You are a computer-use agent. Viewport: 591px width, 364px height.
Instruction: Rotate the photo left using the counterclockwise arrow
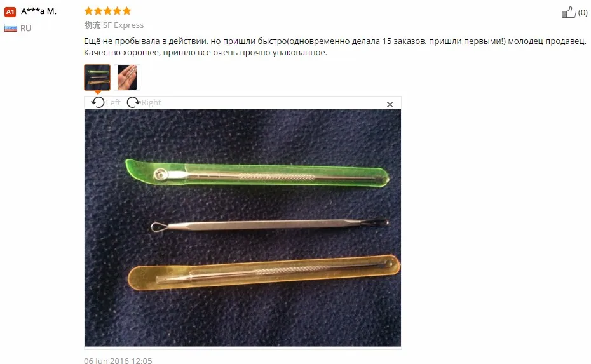98,102
